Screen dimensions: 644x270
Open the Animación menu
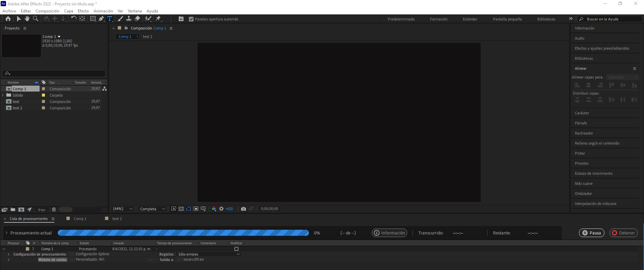point(103,11)
